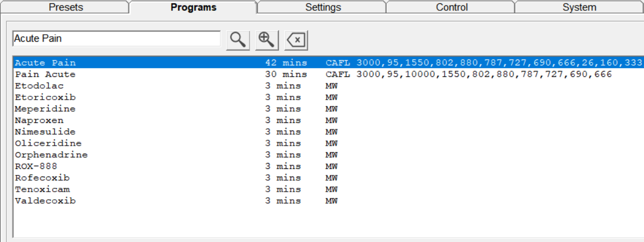Viewport: 644px width, 242px height.
Task: Choose Etodolac from the program list
Action: coord(39,86)
